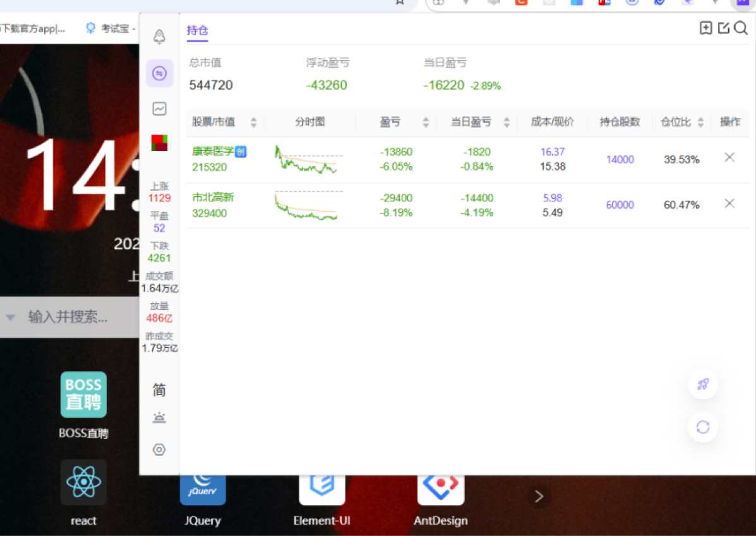
Task: Open the react shortcut icon
Action: pos(83,482)
